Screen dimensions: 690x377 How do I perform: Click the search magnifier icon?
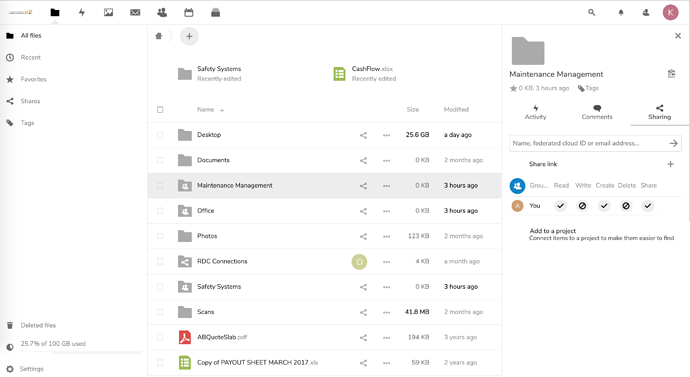pyautogui.click(x=591, y=12)
